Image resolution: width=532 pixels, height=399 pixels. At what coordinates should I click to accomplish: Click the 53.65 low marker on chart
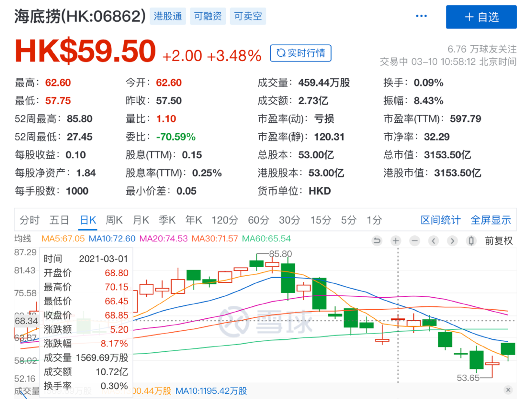[468, 378]
